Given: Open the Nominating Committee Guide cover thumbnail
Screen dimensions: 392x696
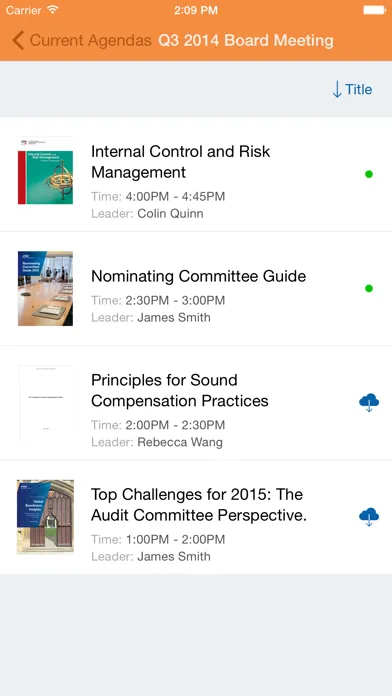Looking at the screenshot, I should [x=45, y=289].
